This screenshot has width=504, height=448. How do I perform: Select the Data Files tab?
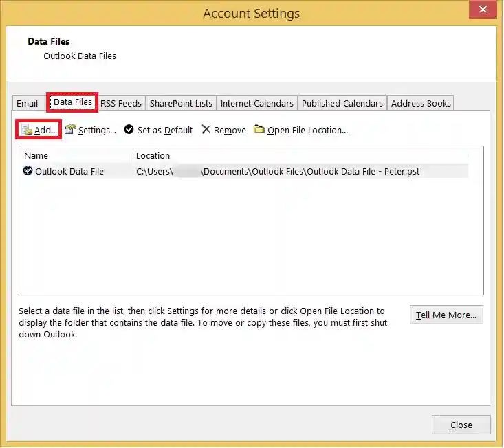73,102
